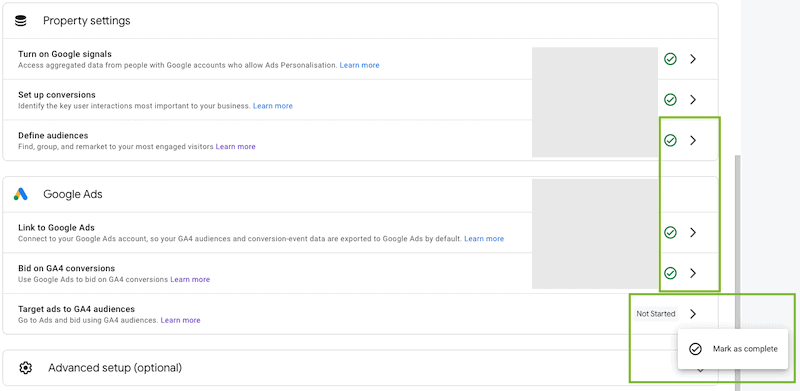Open Learn more link for Google signals

click(360, 65)
